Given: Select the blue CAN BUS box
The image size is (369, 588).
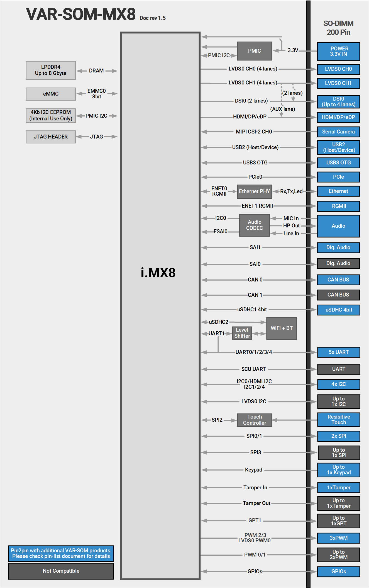Looking at the screenshot, I should pyautogui.click(x=338, y=280).
